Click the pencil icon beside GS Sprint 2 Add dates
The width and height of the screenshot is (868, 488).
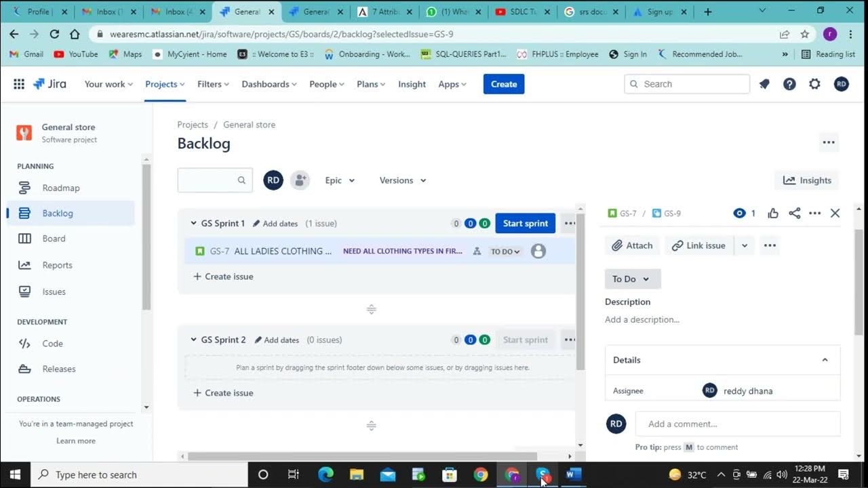click(x=258, y=340)
